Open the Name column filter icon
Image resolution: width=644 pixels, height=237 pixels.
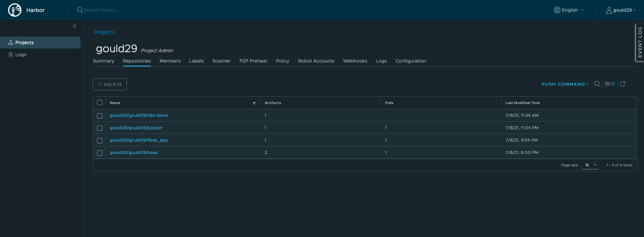click(x=254, y=103)
